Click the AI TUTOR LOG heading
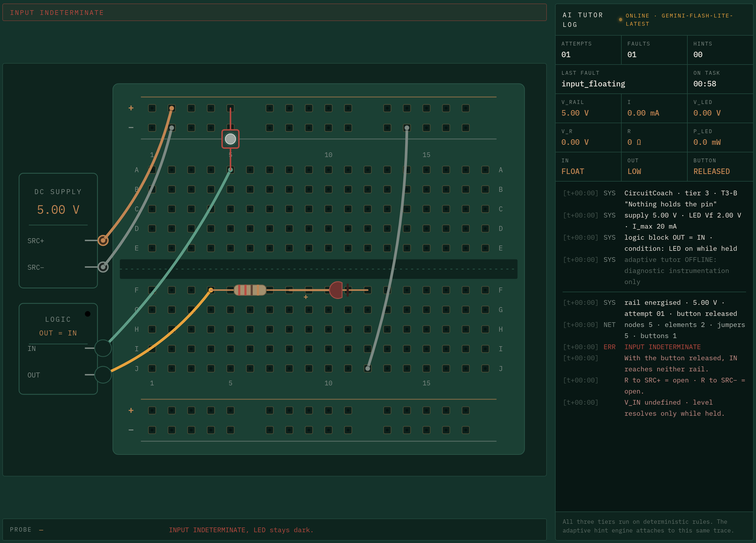This screenshot has width=756, height=543. click(x=583, y=20)
